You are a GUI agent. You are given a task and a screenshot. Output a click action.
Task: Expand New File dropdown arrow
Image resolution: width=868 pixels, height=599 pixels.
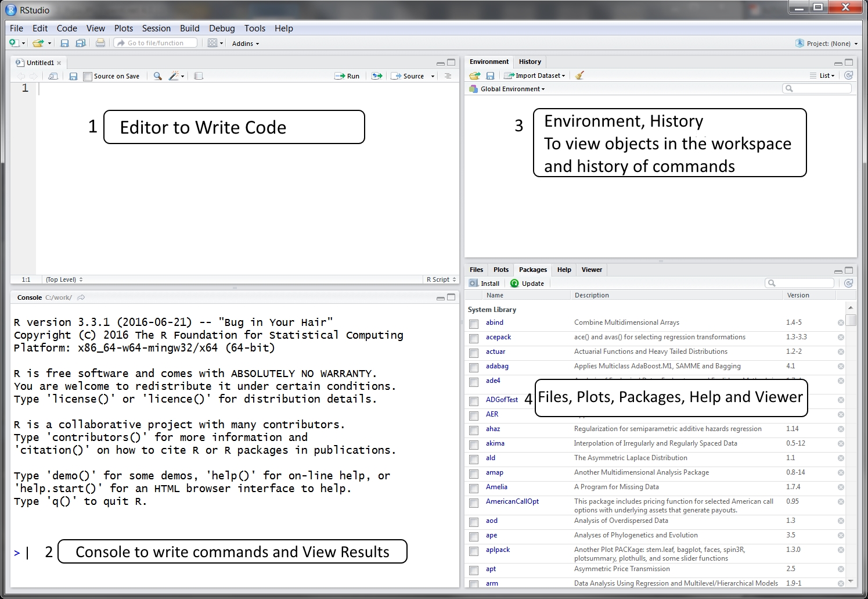pos(23,44)
